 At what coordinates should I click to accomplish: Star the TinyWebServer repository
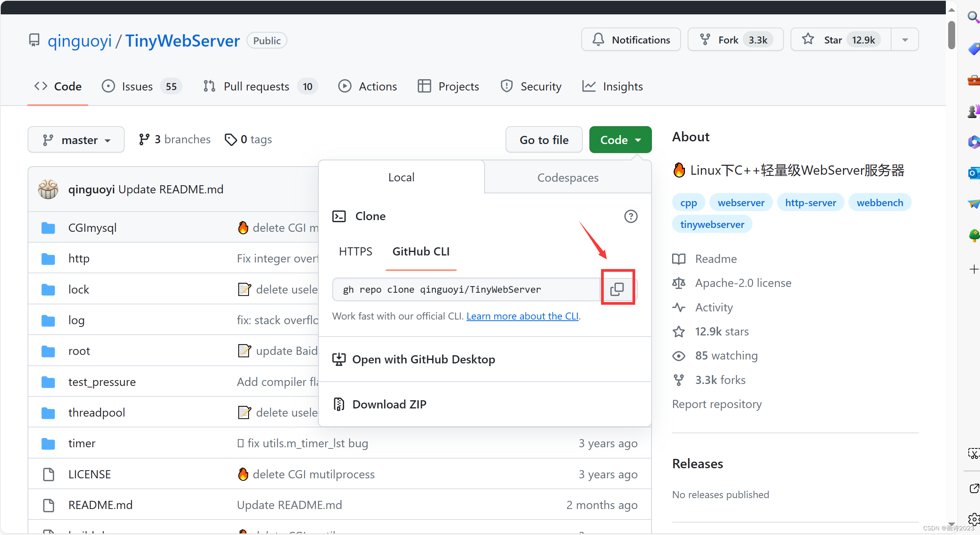[x=841, y=40]
